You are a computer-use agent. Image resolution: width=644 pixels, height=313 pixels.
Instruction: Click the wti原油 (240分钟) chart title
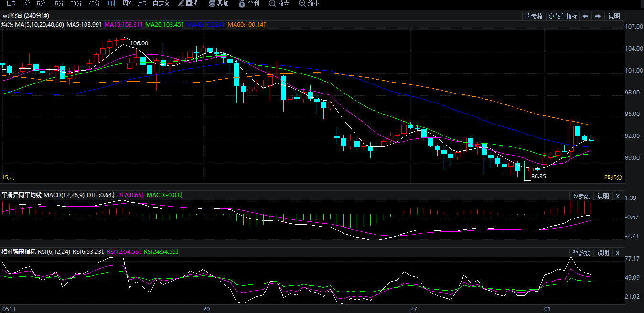26,16
